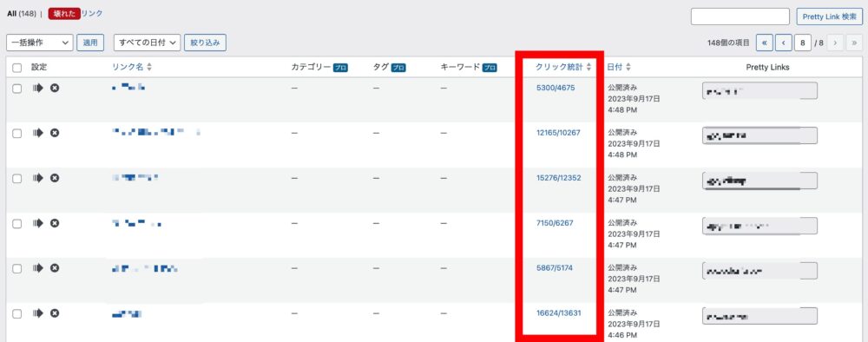This screenshot has height=342, width=868.
Task: Click delete X icon in 16624/13631 row
Action: [x=54, y=313]
